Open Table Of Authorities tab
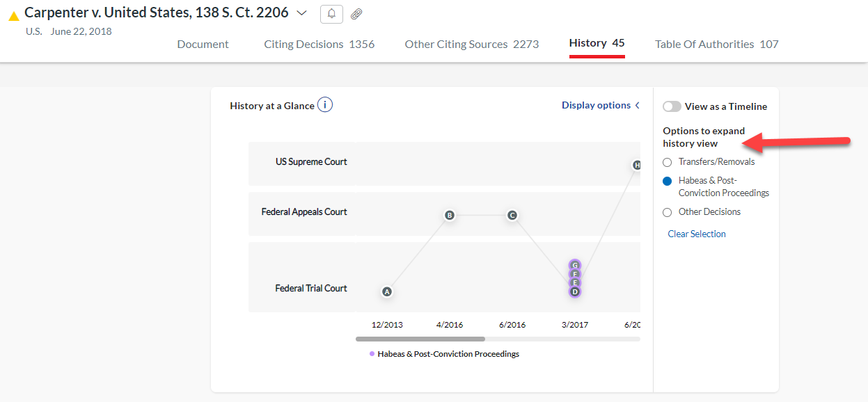 (x=716, y=44)
